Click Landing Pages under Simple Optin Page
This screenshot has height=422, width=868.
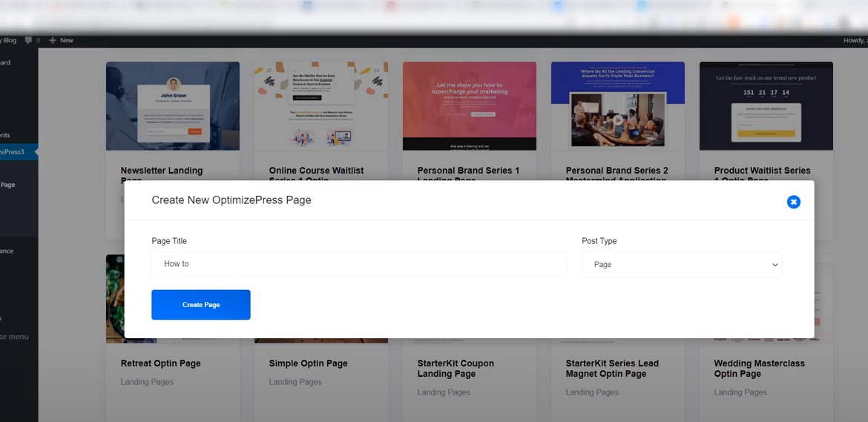(295, 382)
